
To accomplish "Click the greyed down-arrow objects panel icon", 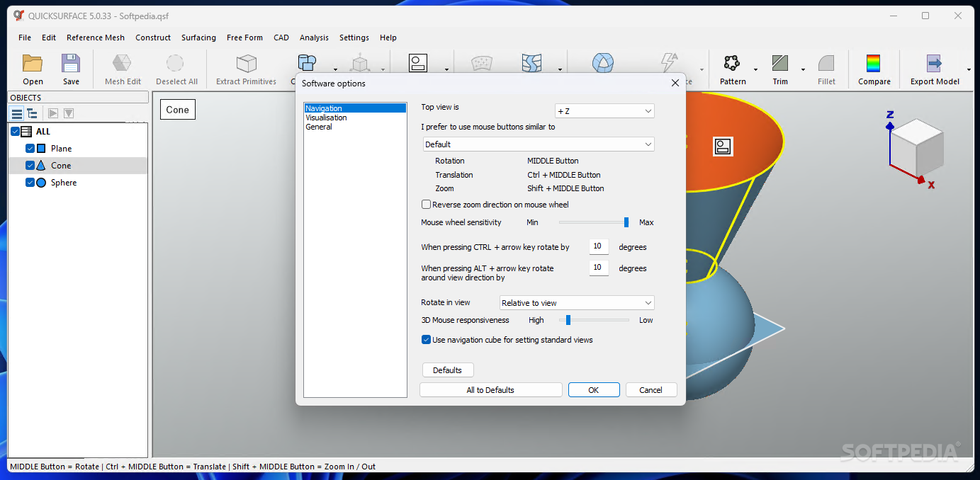I will 69,113.
